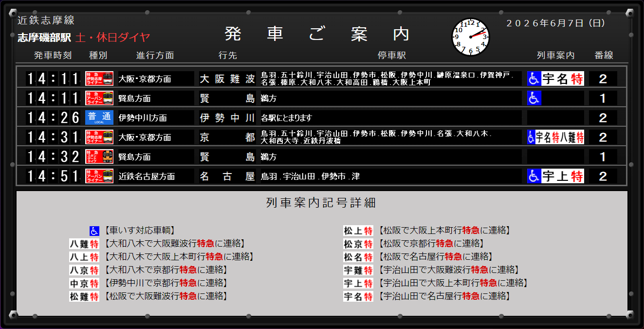Select the 宇上特 legend badge
The width and height of the screenshot is (644, 329).
(358, 283)
